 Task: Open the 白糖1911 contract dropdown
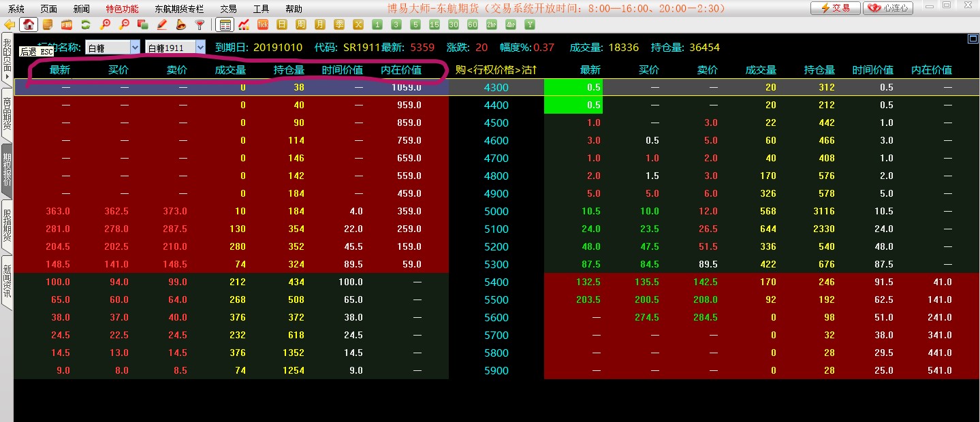200,47
